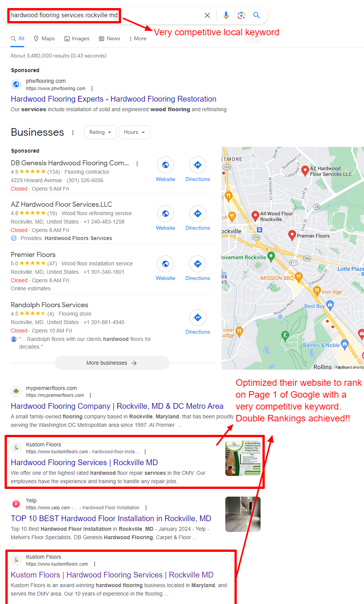Click Kustom Floors result thumbnail image
The height and width of the screenshot is (604, 364).
pos(243,458)
